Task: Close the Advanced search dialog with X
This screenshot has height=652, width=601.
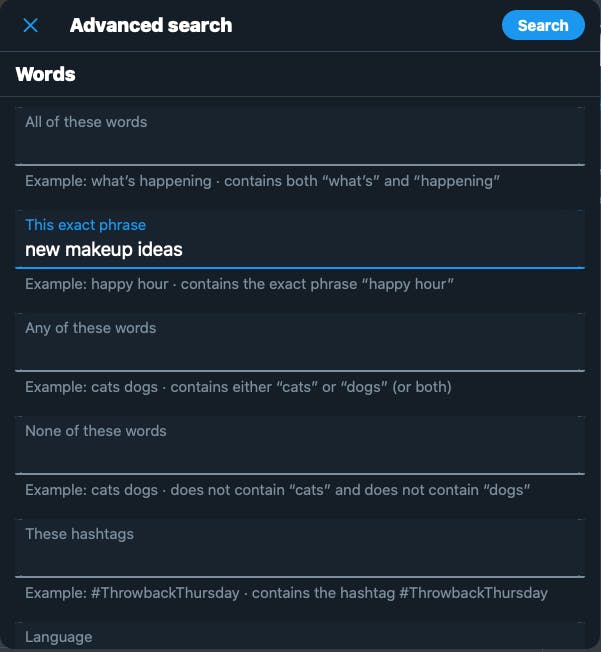Action: (30, 25)
